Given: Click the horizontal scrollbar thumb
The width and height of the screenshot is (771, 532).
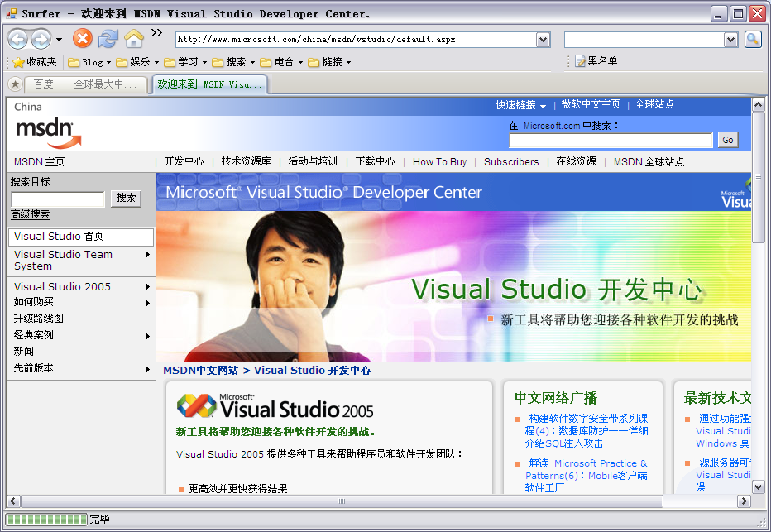Looking at the screenshot, I should click(342, 501).
